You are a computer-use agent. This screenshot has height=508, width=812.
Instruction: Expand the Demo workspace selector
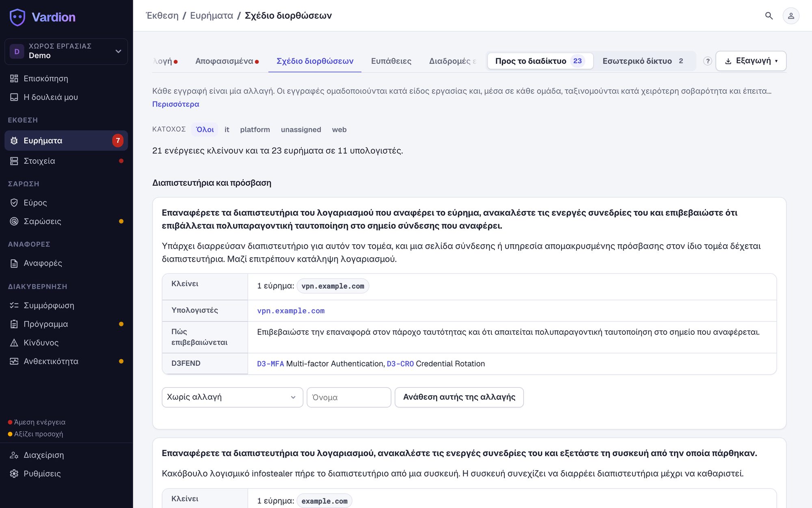(66, 52)
